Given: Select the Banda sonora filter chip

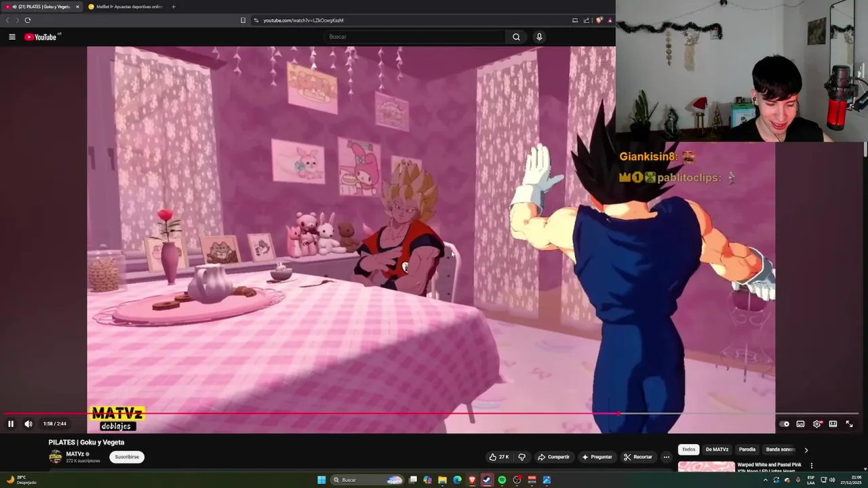Looking at the screenshot, I should coord(780,449).
